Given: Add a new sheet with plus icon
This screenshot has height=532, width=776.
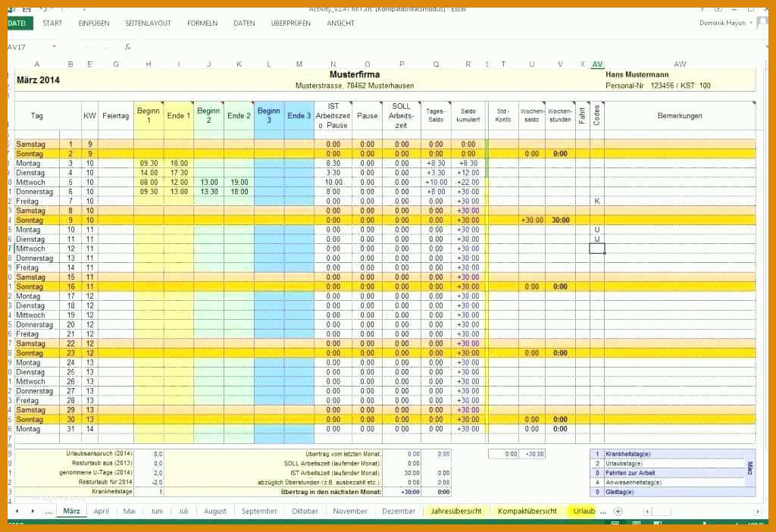Looking at the screenshot, I should (x=618, y=512).
